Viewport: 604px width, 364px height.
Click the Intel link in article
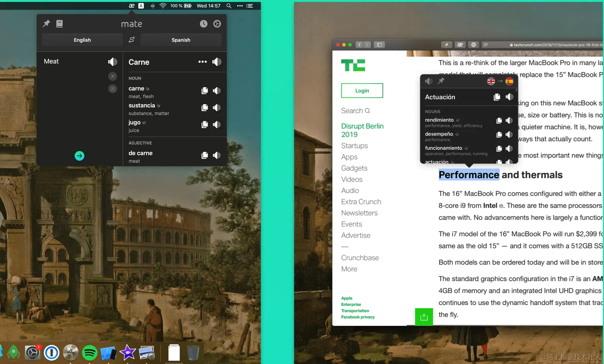click(x=490, y=205)
